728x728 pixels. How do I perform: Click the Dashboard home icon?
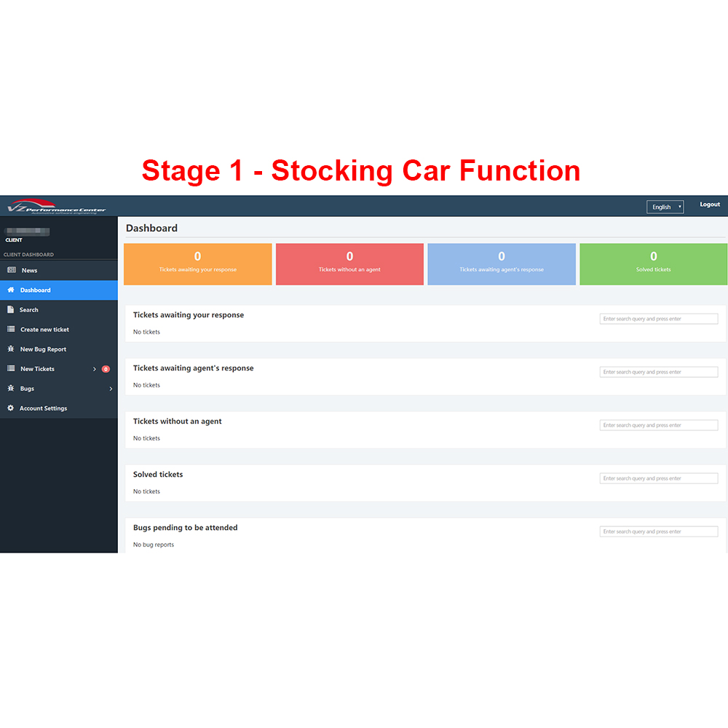[x=11, y=290]
